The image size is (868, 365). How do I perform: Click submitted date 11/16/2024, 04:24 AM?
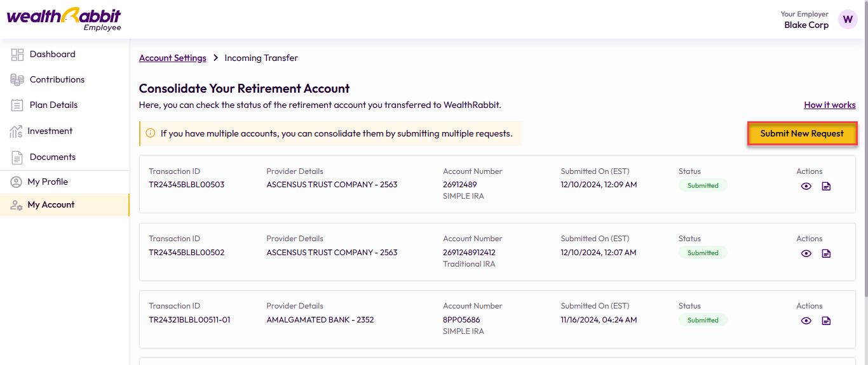599,319
